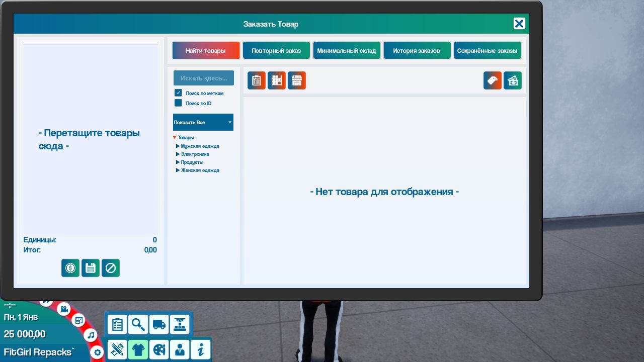Collapse the 'Товары' root category
The image size is (644, 362).
pos(175,137)
